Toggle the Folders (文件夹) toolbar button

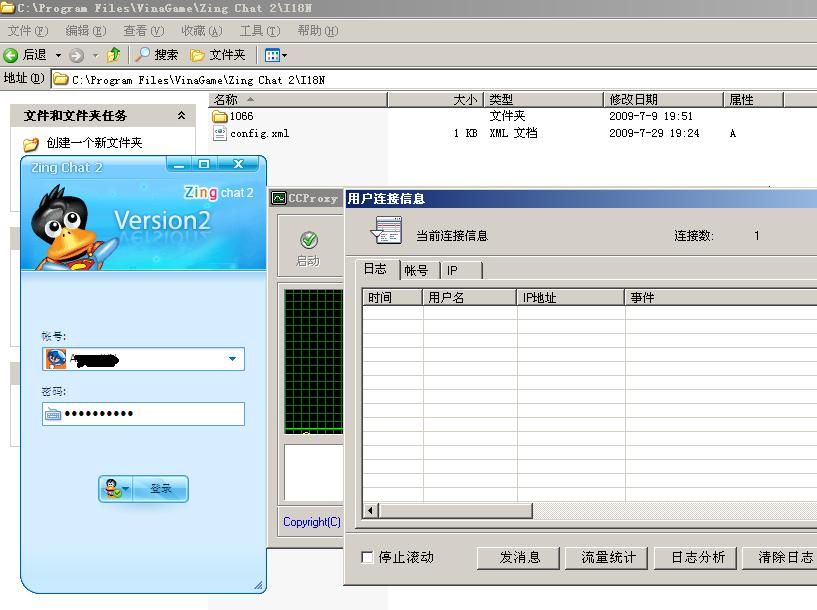tap(218, 55)
